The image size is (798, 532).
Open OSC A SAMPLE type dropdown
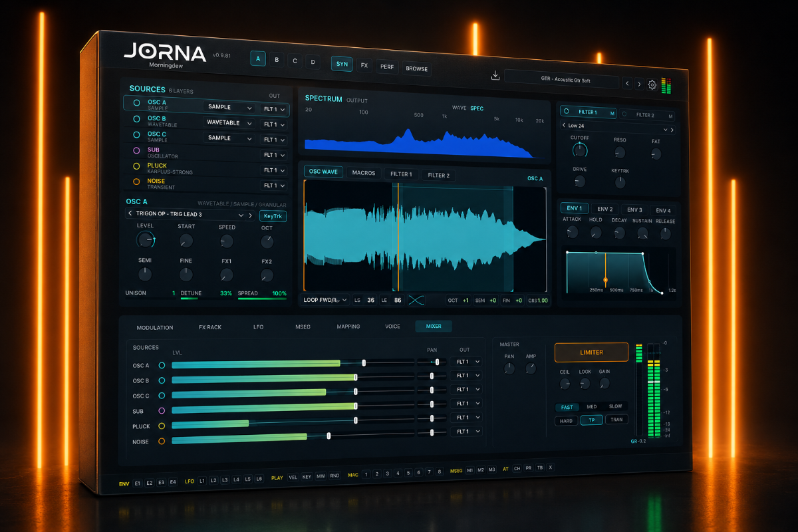229,108
